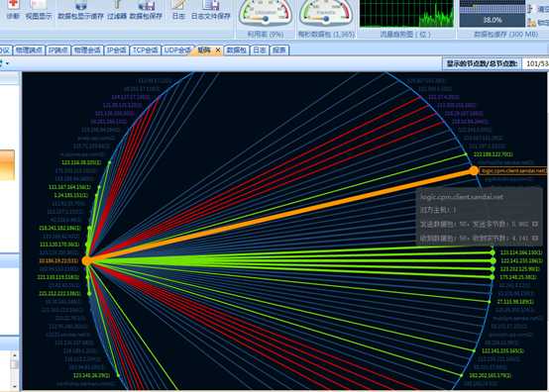Click node label 123.120.170.06

[x=59, y=245]
